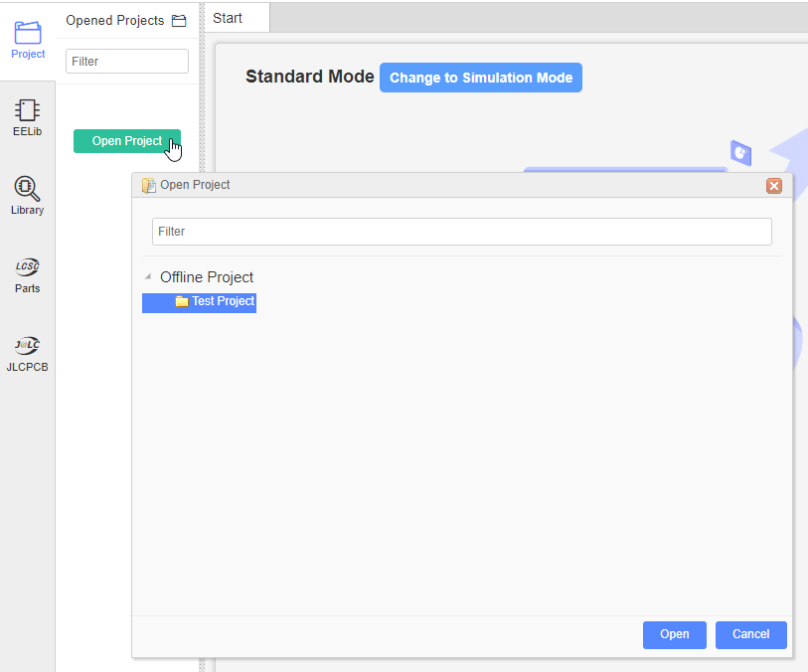Image resolution: width=808 pixels, height=672 pixels.
Task: Click the Standard Mode heading
Action: pos(310,77)
